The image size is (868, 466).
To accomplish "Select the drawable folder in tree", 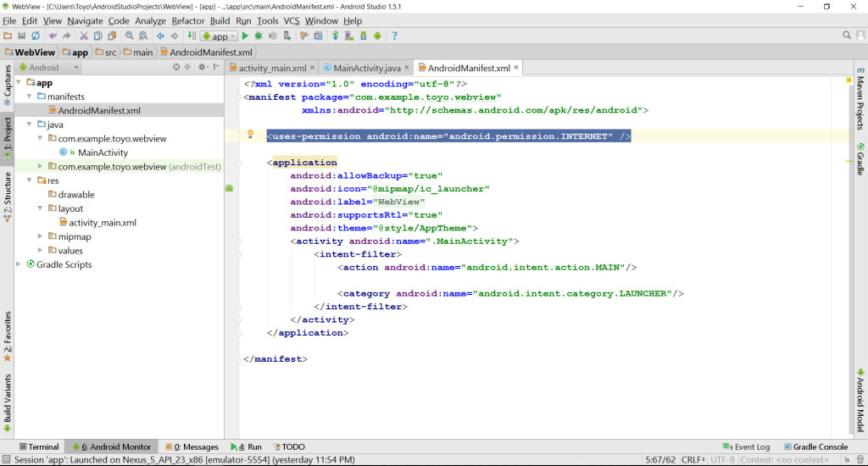I will [75, 194].
